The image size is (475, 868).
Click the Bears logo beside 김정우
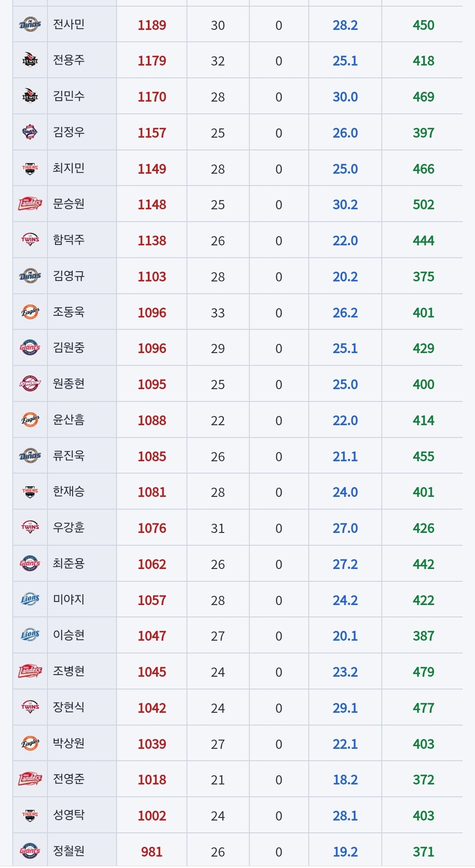coord(30,132)
